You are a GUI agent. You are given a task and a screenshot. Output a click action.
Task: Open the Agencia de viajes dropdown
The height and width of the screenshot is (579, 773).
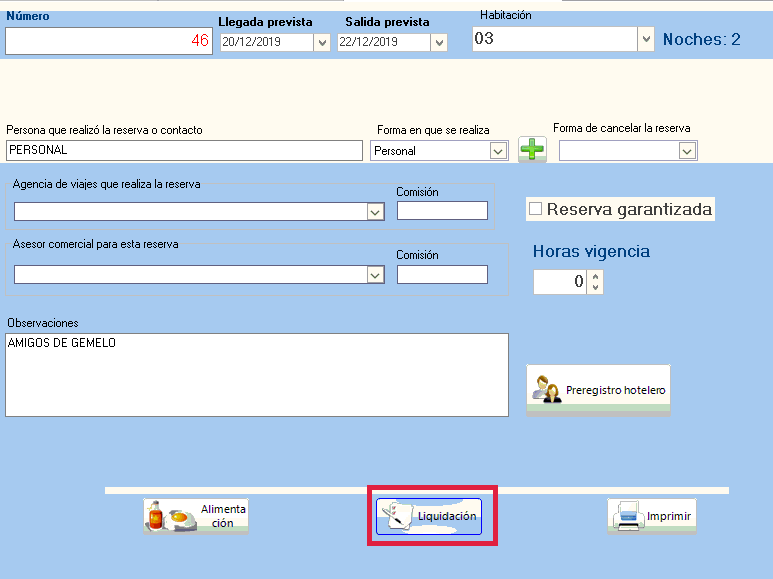coord(375,212)
